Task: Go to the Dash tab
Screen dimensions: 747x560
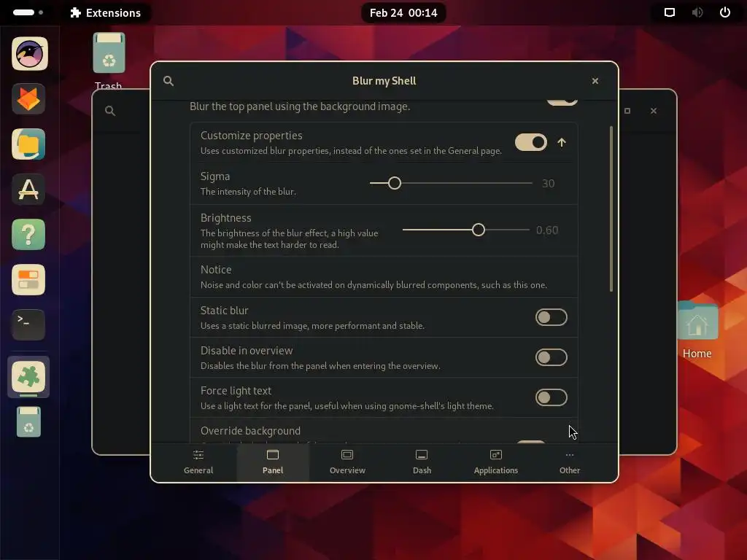Action: pos(422,462)
